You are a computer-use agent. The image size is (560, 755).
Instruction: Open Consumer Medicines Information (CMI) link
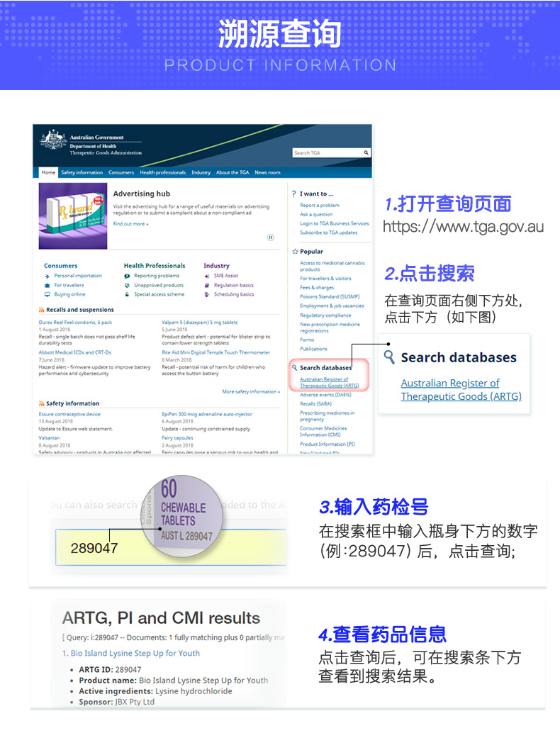coord(323,432)
